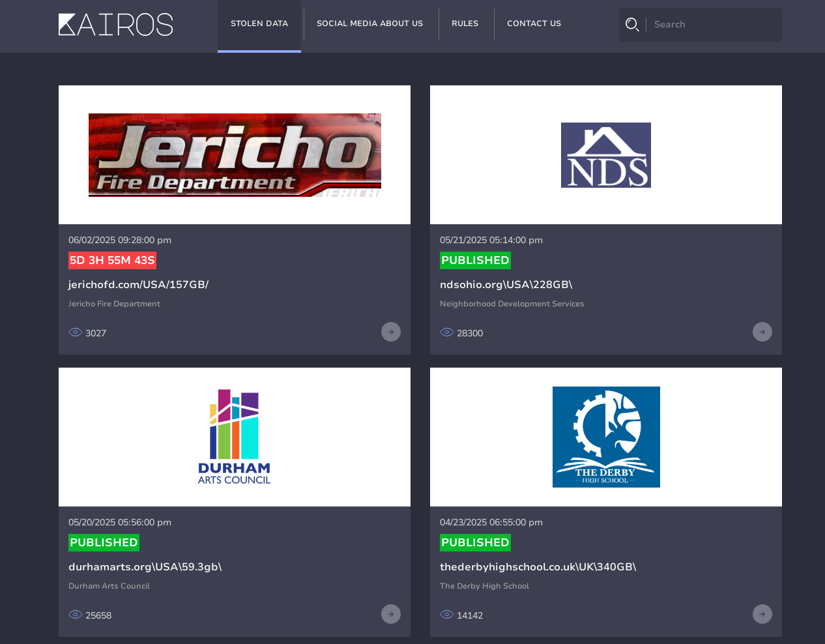
Task: Click the magnifying glass search icon
Action: [632, 25]
